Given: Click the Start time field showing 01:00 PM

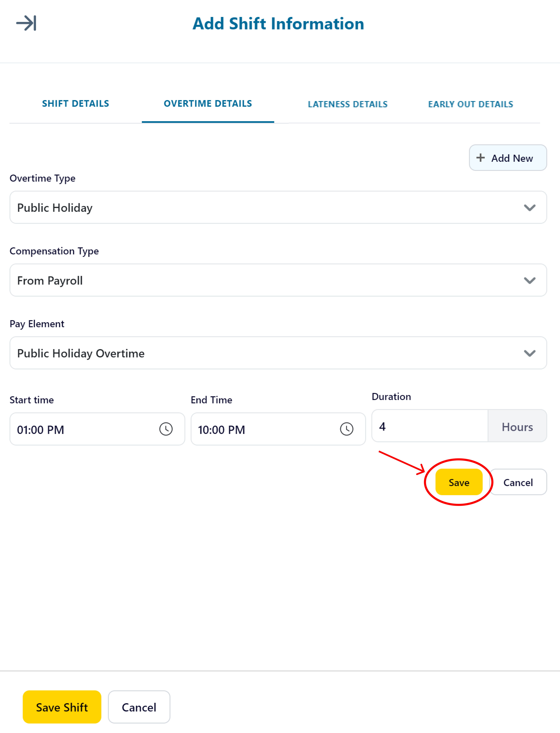Looking at the screenshot, I should (x=97, y=429).
